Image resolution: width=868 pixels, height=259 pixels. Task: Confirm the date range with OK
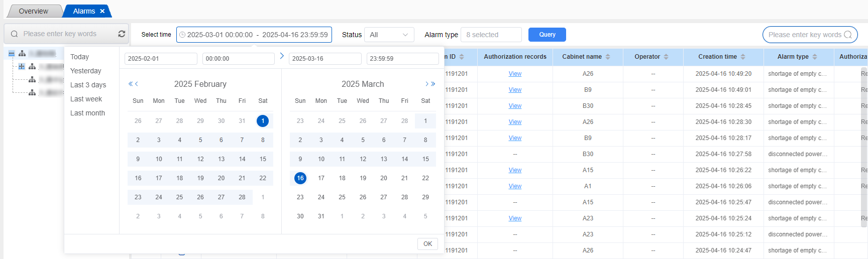click(x=427, y=244)
